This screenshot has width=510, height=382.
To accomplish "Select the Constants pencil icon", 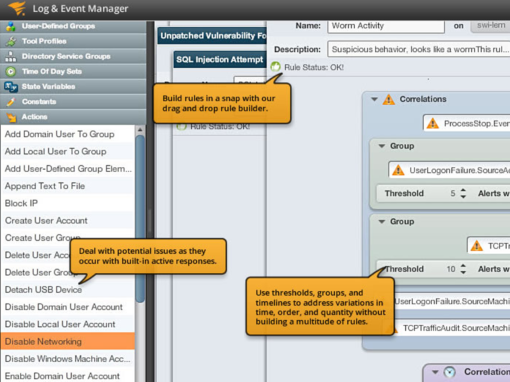I will (x=11, y=102).
